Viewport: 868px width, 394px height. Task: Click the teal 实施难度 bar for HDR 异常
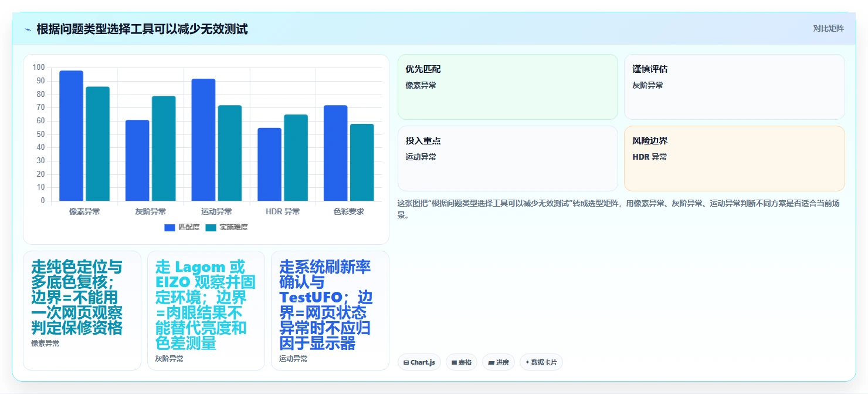(x=296, y=158)
